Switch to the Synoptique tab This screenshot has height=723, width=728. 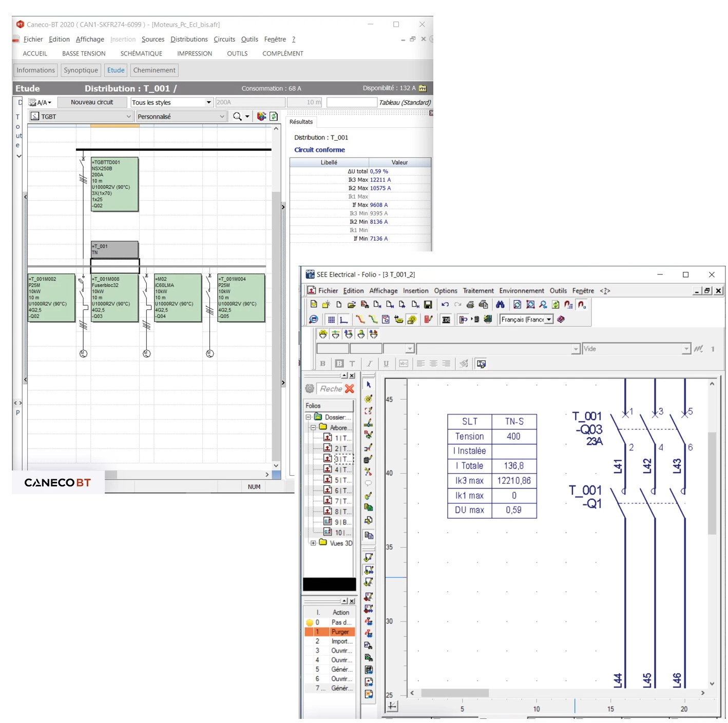[x=81, y=70]
